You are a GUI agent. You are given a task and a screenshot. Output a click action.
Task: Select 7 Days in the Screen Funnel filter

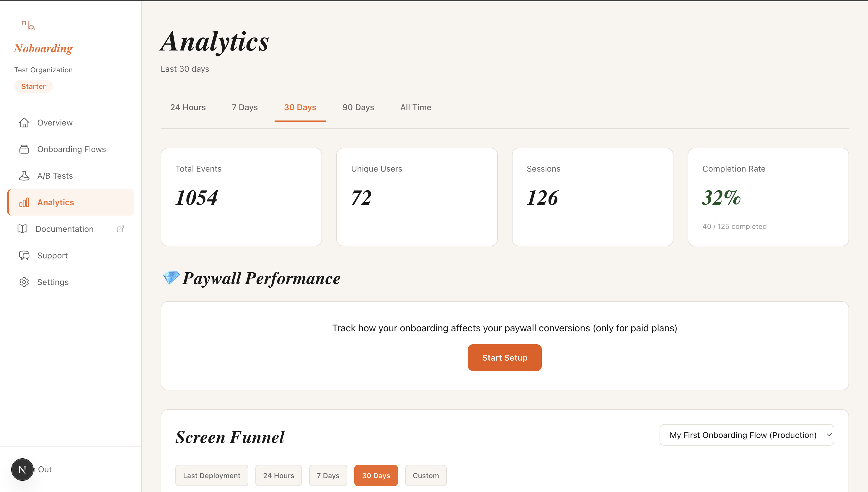point(328,475)
